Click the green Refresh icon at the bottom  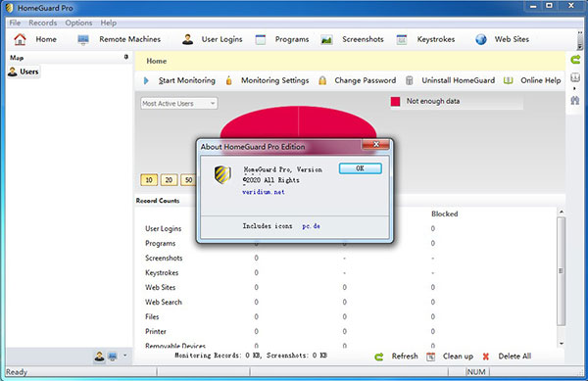click(379, 357)
